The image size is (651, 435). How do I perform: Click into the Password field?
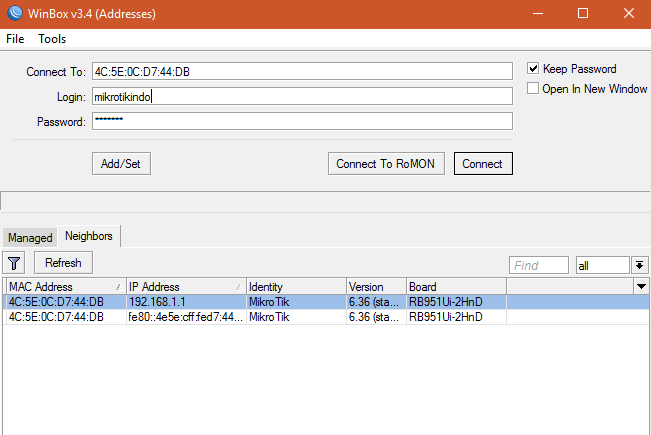pyautogui.click(x=302, y=121)
